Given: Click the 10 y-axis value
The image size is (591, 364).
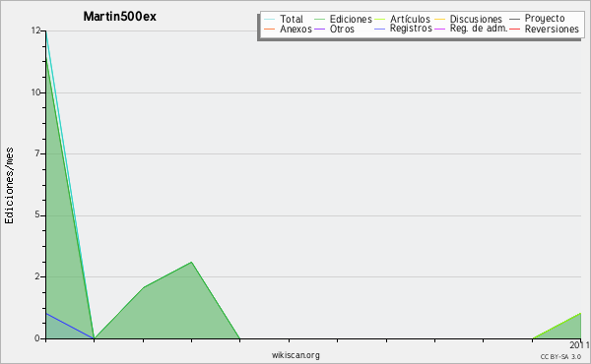Looking at the screenshot, I should click(35, 92).
